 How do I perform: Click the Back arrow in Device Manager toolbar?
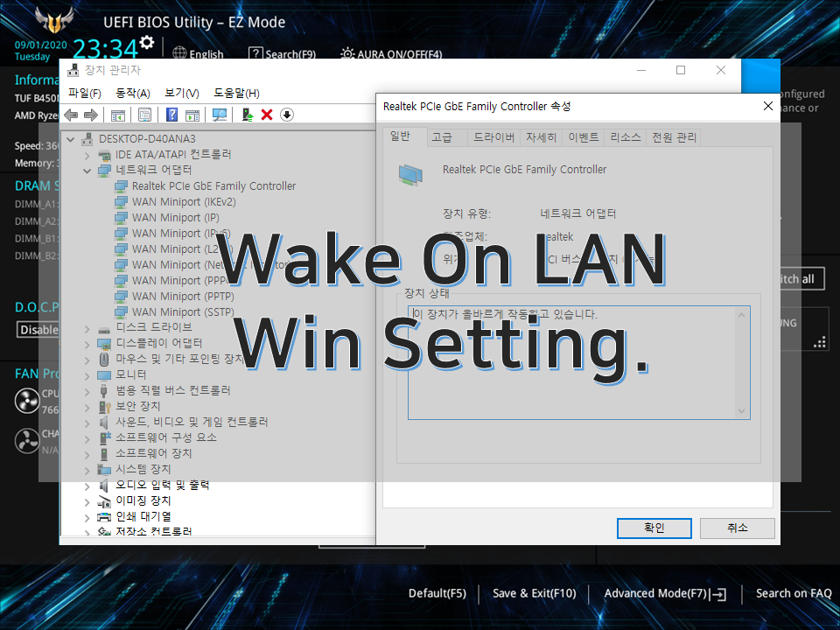point(71,115)
